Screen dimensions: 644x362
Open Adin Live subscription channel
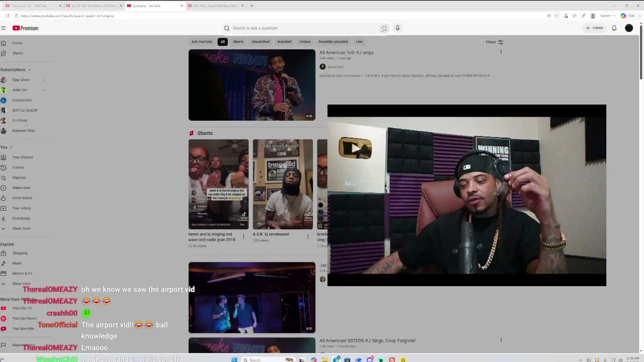click(20, 90)
